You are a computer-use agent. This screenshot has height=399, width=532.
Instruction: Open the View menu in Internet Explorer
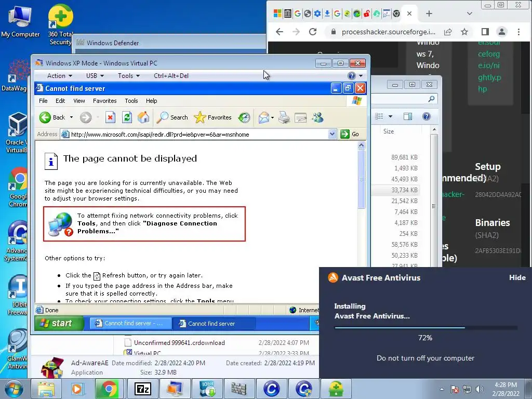coord(79,101)
